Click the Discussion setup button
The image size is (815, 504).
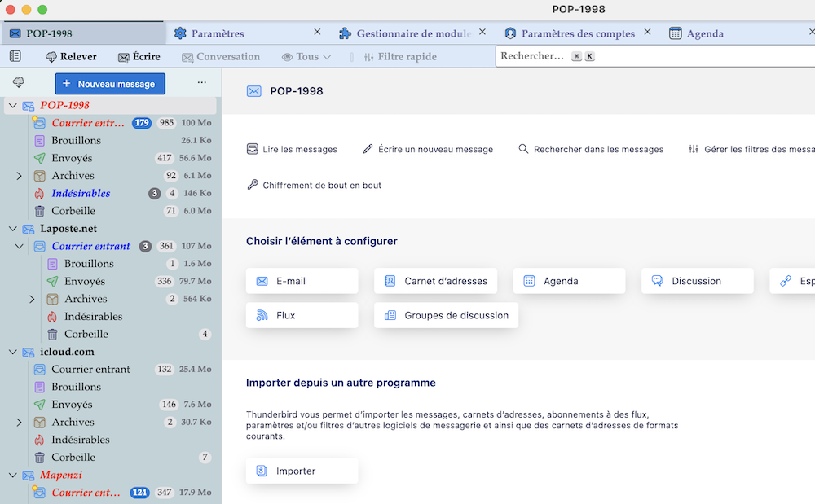tap(698, 282)
